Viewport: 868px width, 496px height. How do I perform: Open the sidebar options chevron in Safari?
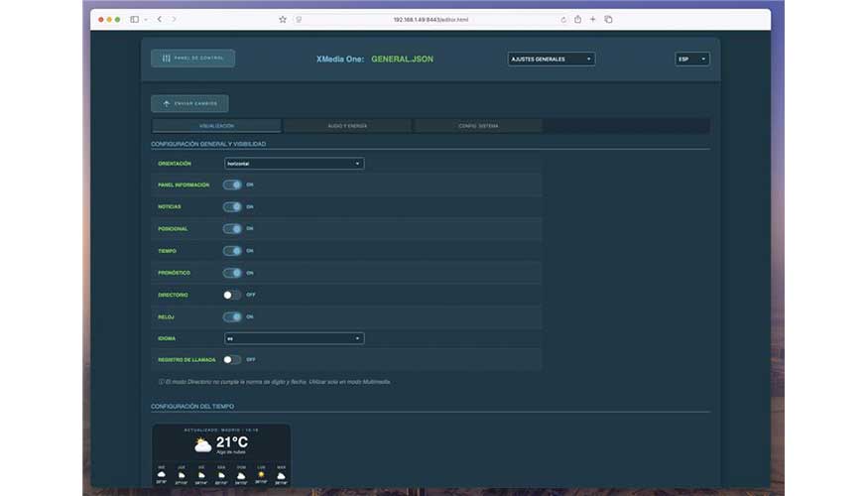146,20
